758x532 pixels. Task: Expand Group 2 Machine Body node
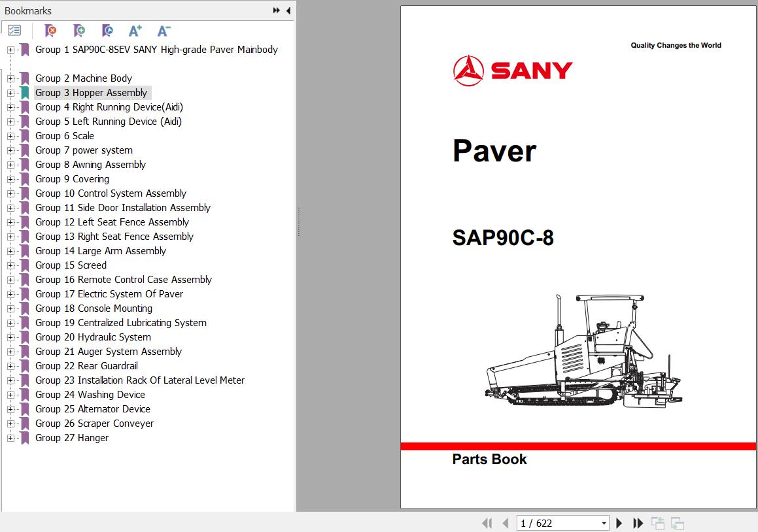(10, 78)
